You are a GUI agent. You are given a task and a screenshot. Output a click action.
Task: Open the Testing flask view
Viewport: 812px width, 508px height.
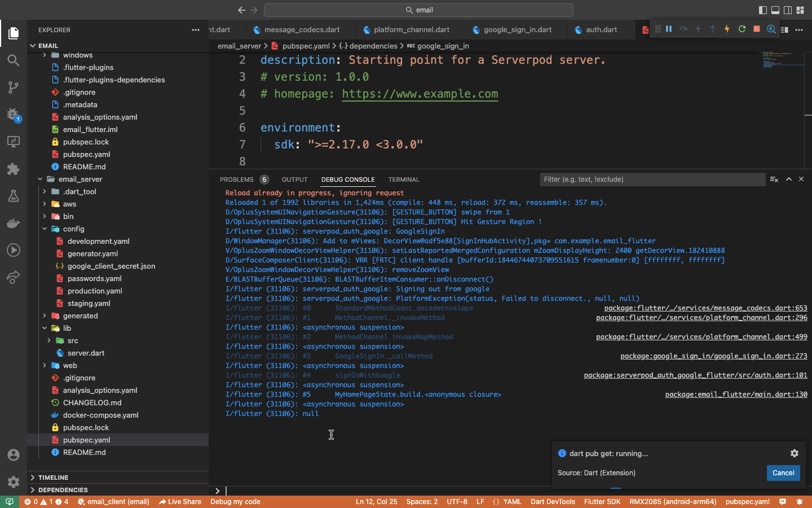coord(14,196)
